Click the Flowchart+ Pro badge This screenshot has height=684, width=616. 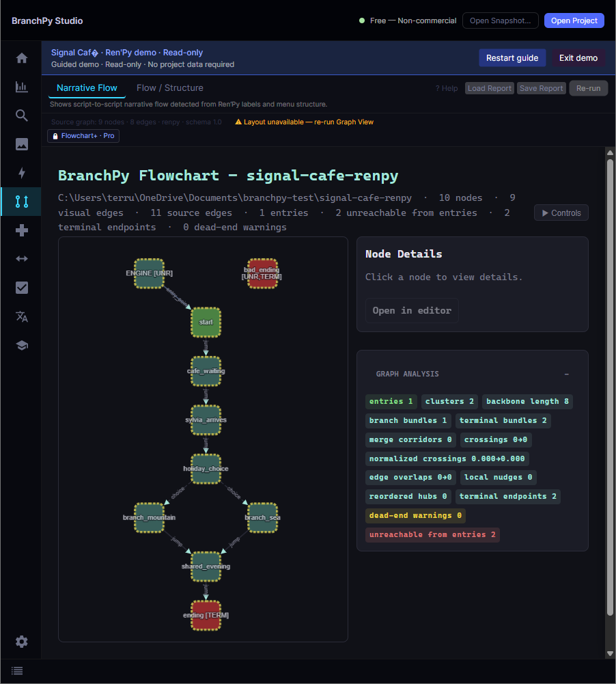tap(83, 136)
